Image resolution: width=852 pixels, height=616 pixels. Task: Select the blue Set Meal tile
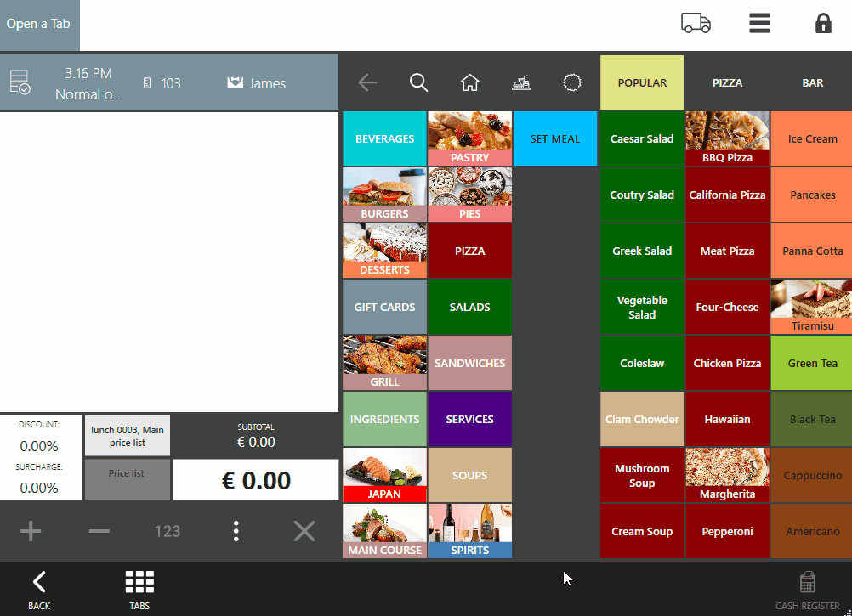[x=555, y=139]
